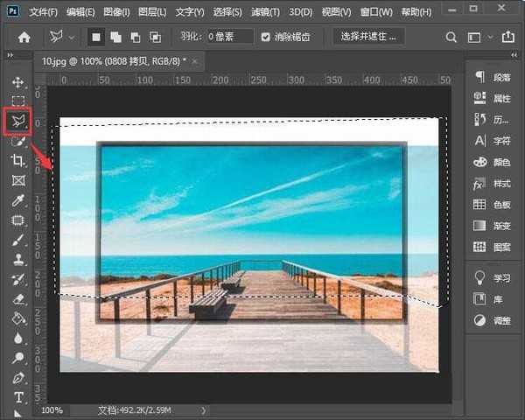Select the Polygonal Lasso tool
The width and height of the screenshot is (525, 420).
pyautogui.click(x=17, y=121)
